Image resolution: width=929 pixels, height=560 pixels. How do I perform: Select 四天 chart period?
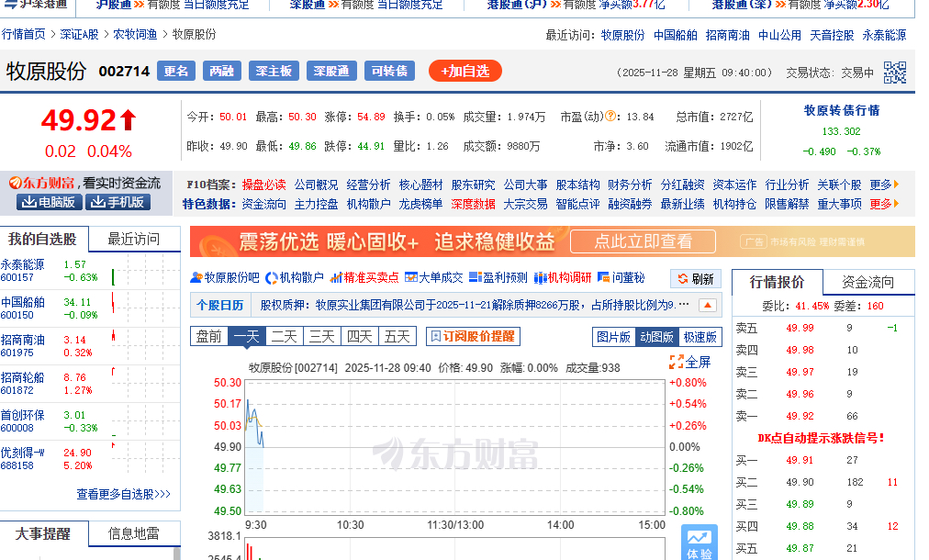[x=360, y=337]
